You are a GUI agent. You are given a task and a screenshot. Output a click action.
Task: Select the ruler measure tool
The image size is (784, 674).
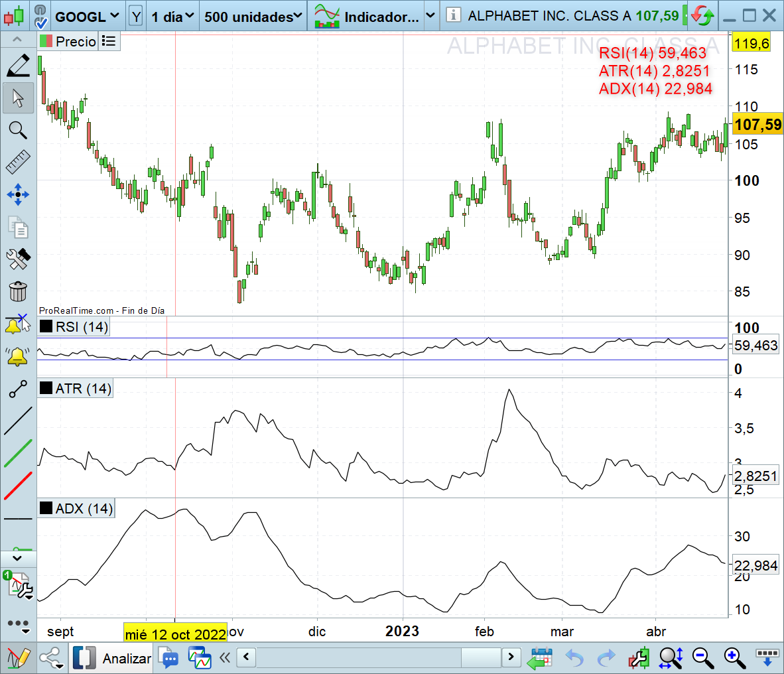[x=18, y=162]
